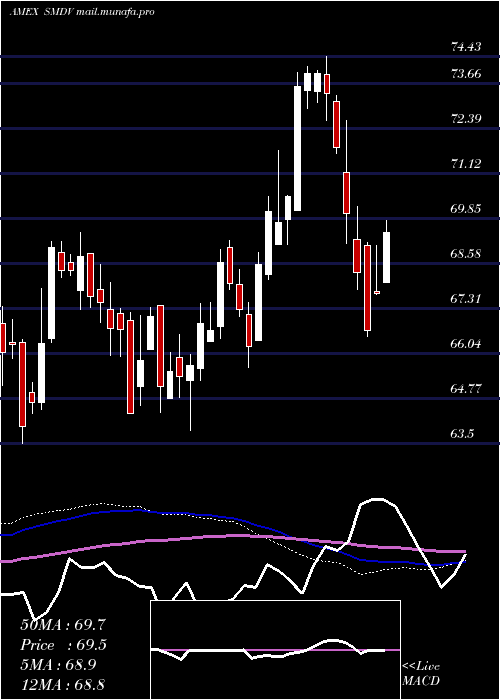Click the Price : 69.5 readout
500x700 pixels.
pyautogui.click(x=63, y=645)
